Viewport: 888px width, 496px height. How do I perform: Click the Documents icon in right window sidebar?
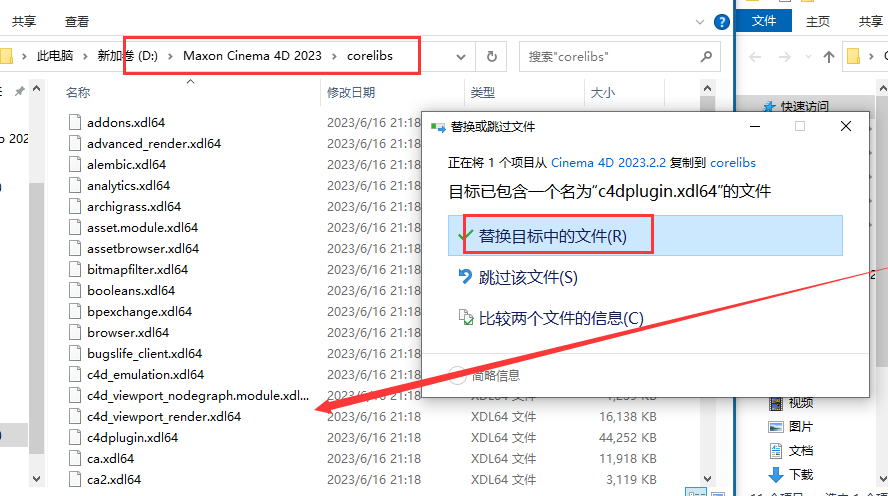(776, 451)
